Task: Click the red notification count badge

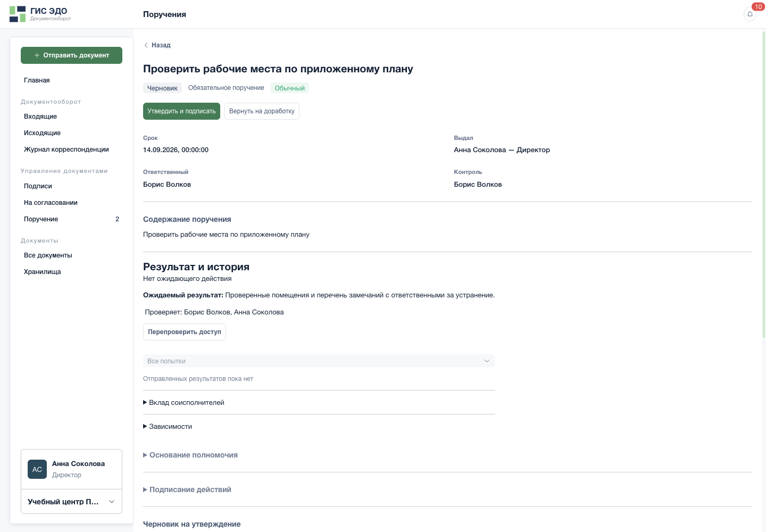Action: 758,7
